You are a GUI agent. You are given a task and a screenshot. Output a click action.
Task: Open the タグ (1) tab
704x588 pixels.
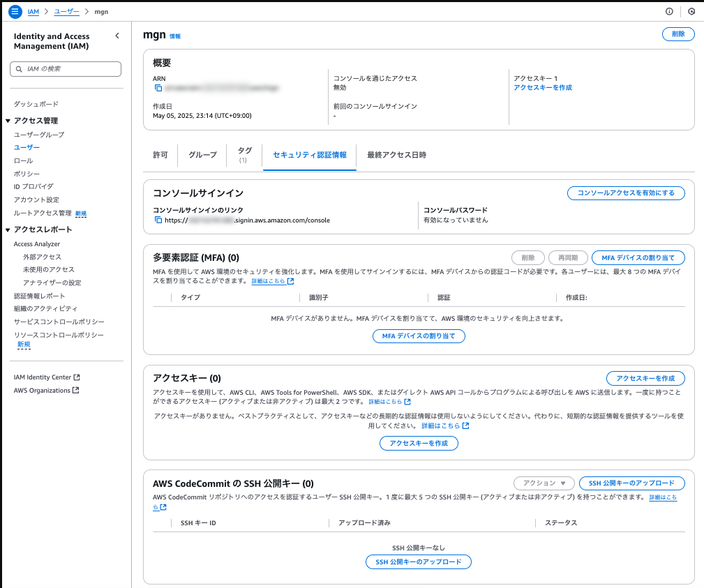coord(244,155)
